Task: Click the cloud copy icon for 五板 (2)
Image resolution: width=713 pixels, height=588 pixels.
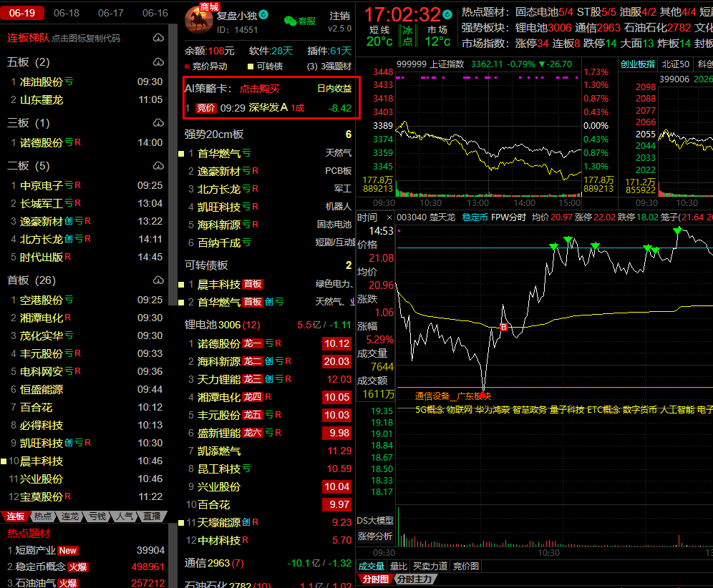Action: tap(158, 62)
